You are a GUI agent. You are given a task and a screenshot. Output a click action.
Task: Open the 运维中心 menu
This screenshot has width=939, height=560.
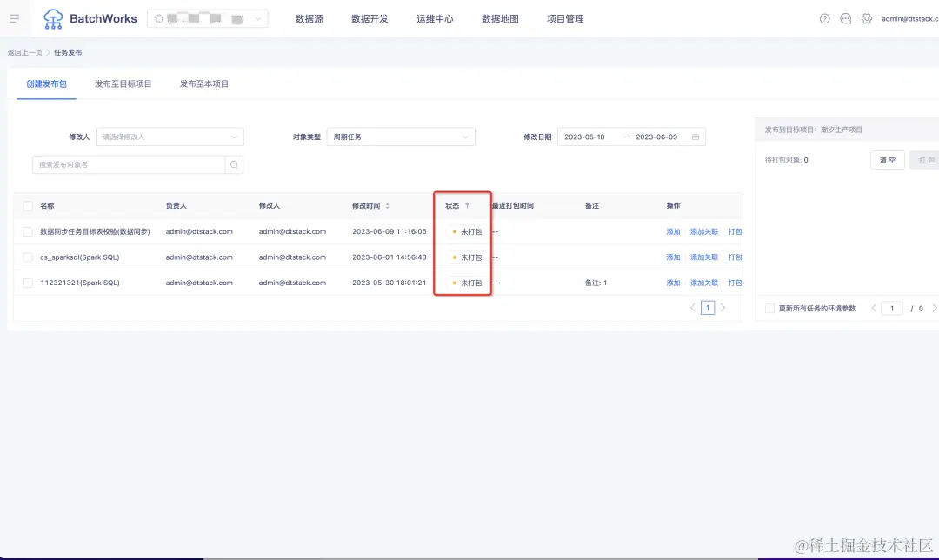435,18
